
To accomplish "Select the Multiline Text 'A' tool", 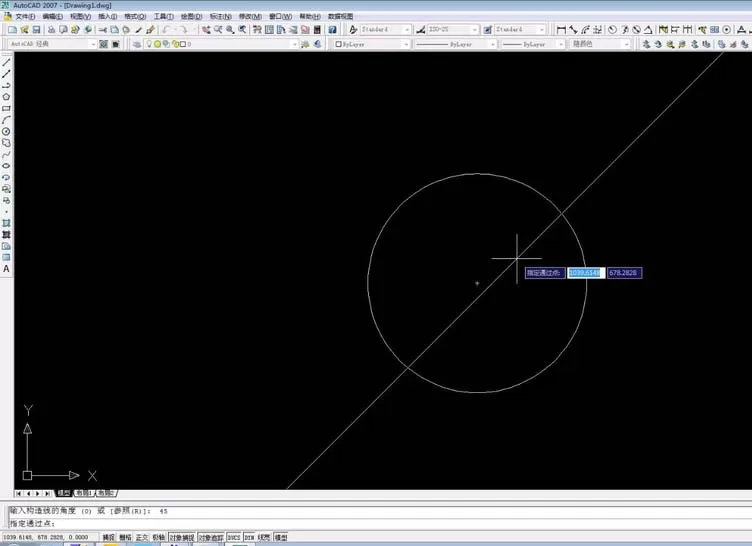I will pyautogui.click(x=6, y=269).
